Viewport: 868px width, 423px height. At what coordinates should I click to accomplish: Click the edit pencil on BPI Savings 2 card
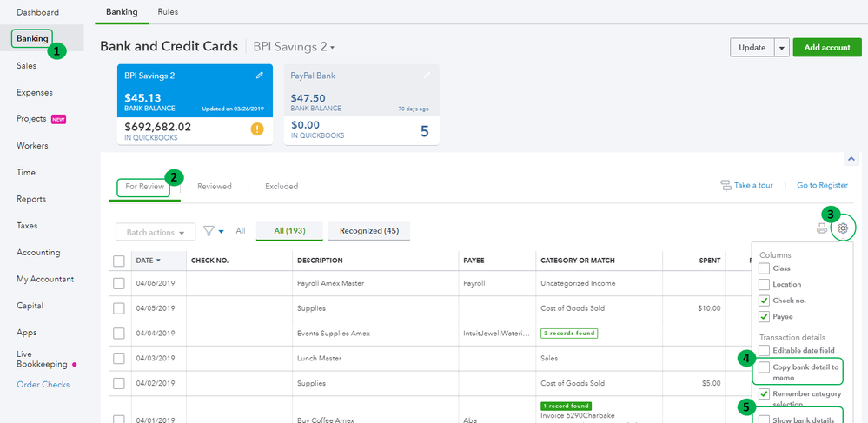pos(259,76)
